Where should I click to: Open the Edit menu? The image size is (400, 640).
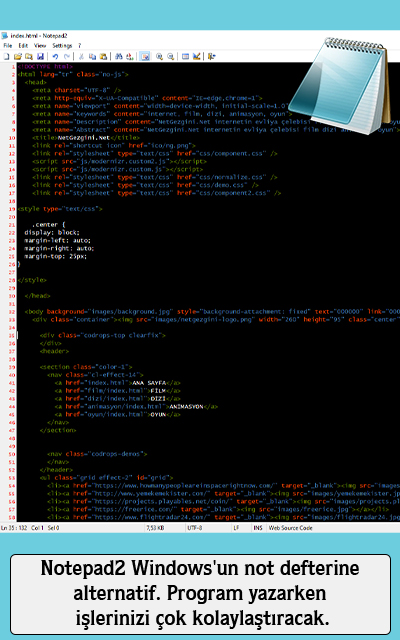[23, 46]
